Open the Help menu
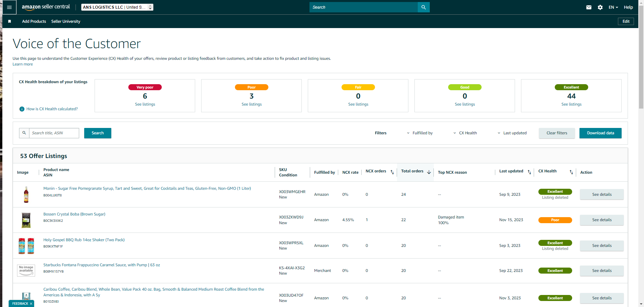644x307 pixels. tap(628, 7)
